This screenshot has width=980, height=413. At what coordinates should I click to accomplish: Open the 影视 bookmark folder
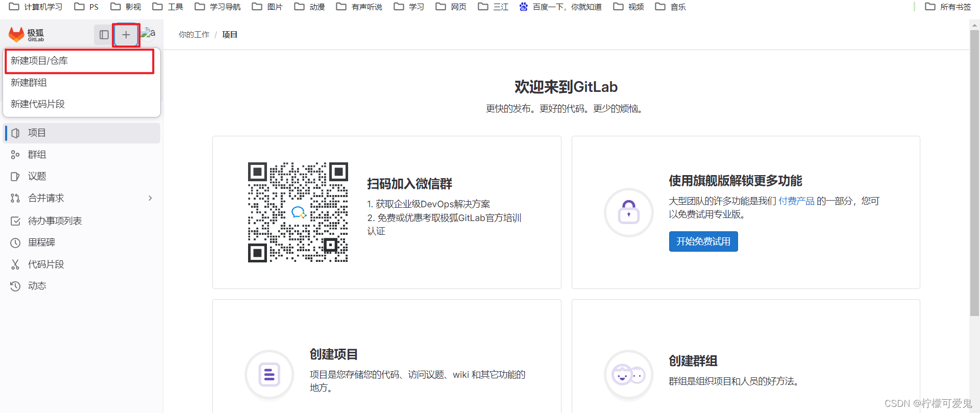tap(126, 7)
